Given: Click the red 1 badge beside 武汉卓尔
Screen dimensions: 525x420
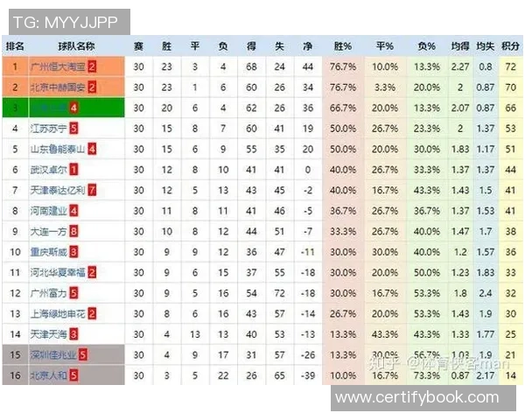Looking at the screenshot, I should click(73, 169).
